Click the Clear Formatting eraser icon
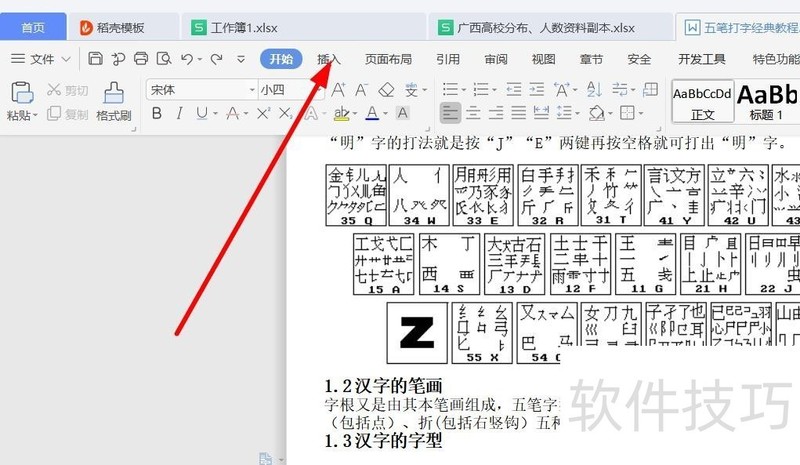The image size is (800, 465). [x=386, y=90]
